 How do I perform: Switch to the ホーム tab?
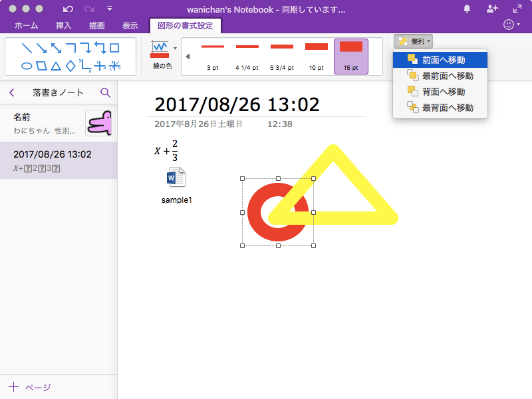pos(26,25)
